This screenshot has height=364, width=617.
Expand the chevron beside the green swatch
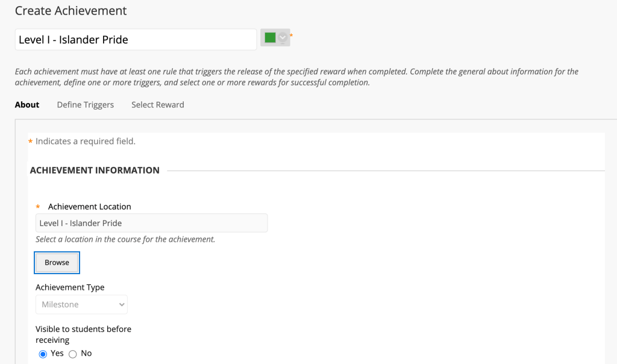tap(283, 38)
